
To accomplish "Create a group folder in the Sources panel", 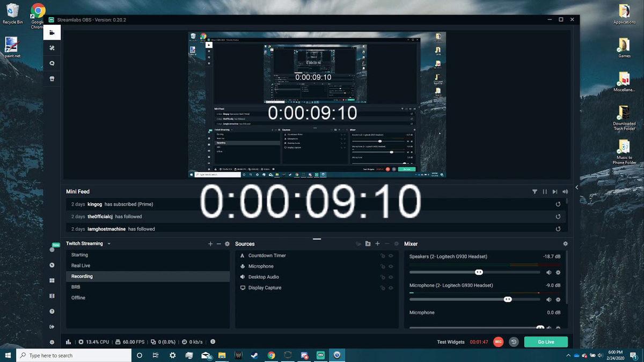I will pos(368,243).
